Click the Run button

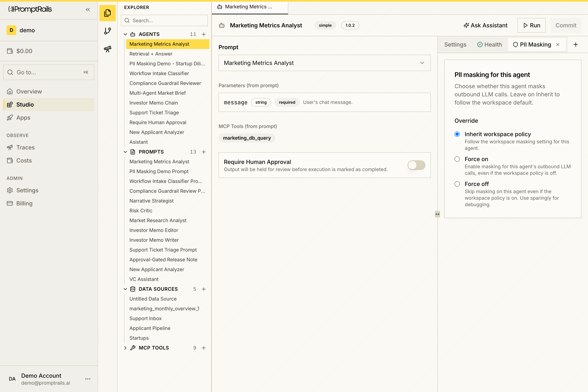point(531,25)
